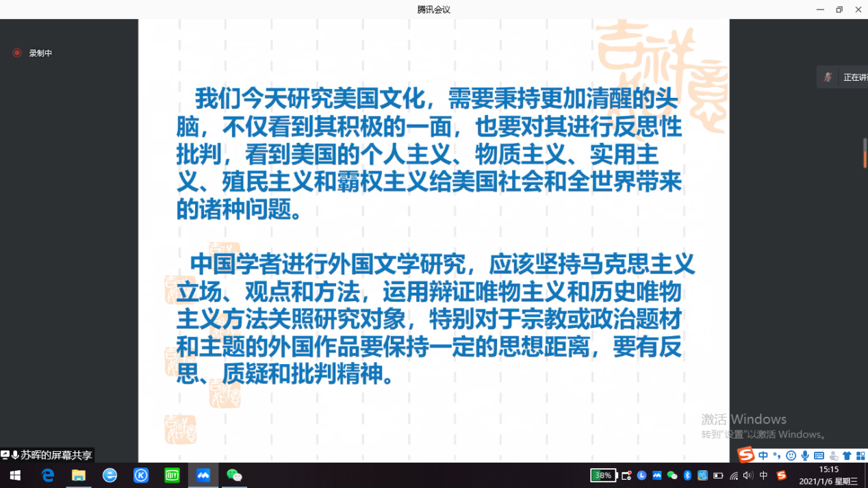Click the muted microphone icon in the speaking panel

point(828,77)
